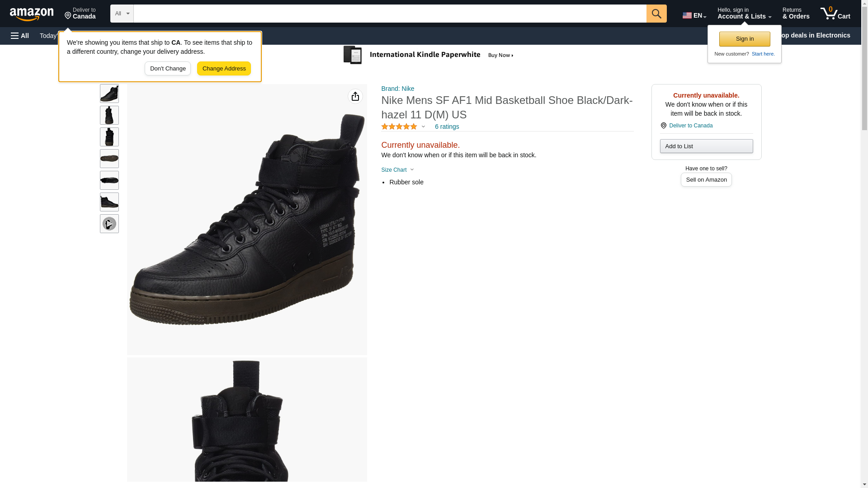Viewport: 868px width, 488px height.
Task: Click the five-star rating icons
Action: point(399,127)
